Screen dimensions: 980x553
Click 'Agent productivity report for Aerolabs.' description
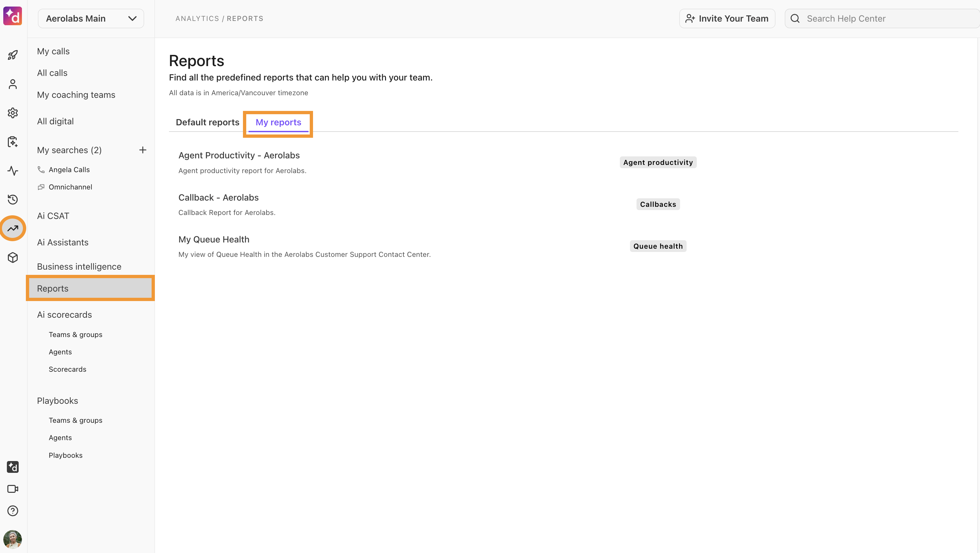[242, 171]
